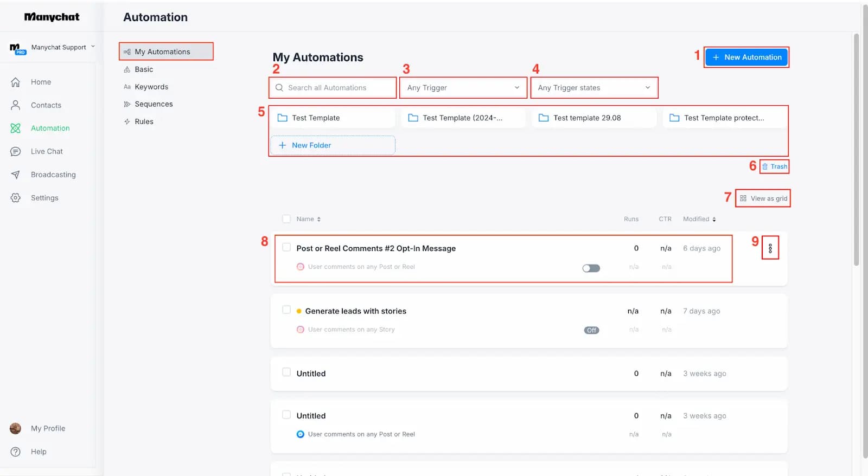Click the My Automations page heading
This screenshot has height=476, width=868.
(318, 57)
